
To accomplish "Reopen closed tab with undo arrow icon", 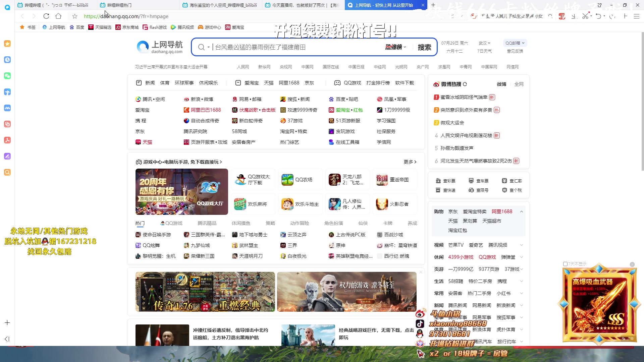I will 598,16.
